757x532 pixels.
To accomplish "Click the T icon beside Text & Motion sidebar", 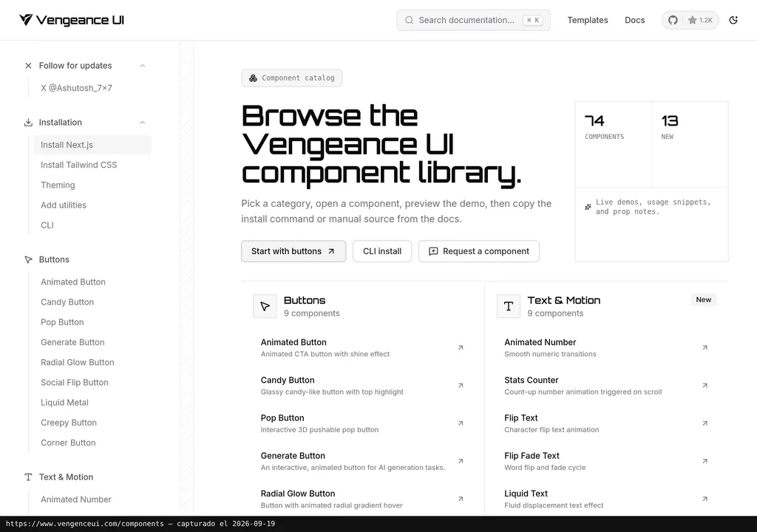I will point(28,477).
